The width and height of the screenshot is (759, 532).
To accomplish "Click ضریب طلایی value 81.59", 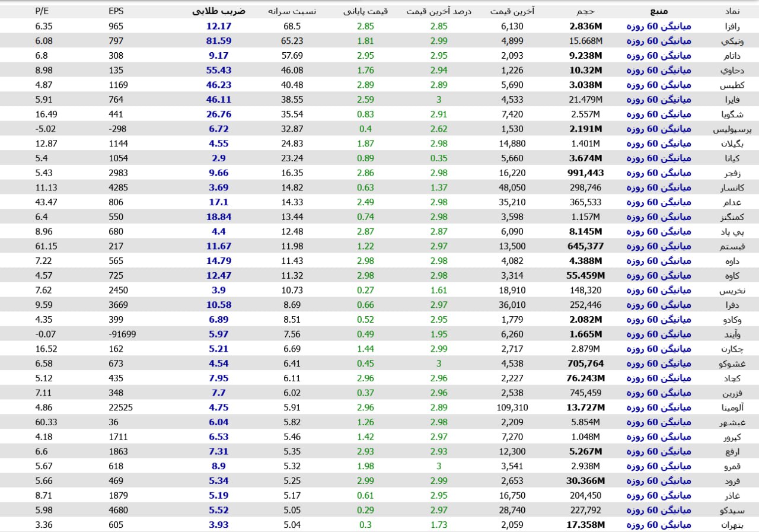I will 219,41.
